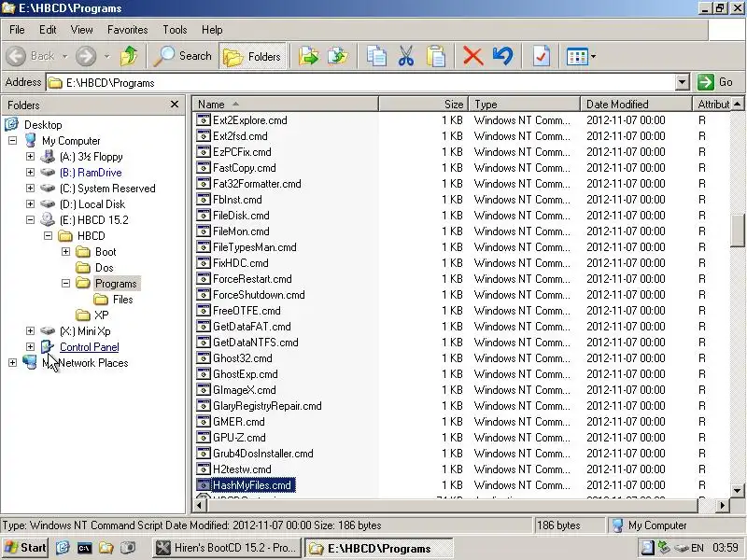Screen dimensions: 747x560
Task: Expand the System Reserved drive node
Action: click(x=31, y=189)
